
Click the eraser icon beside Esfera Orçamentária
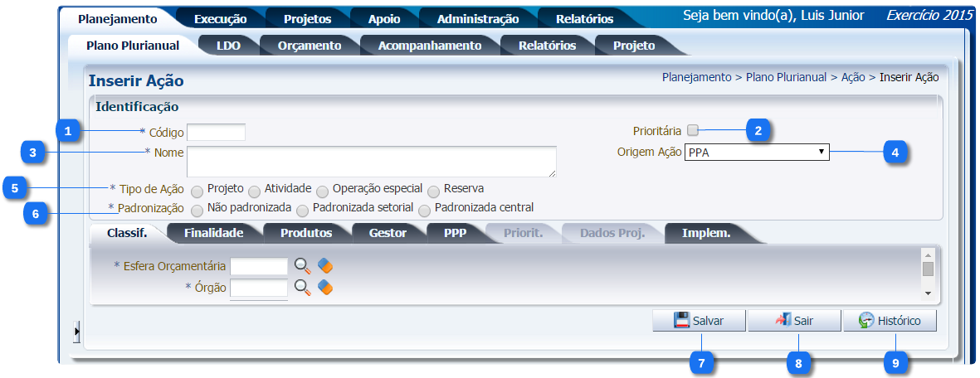click(x=325, y=266)
